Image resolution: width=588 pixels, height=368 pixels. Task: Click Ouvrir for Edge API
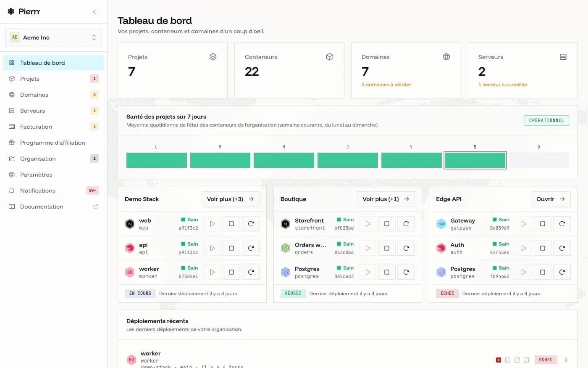point(551,199)
